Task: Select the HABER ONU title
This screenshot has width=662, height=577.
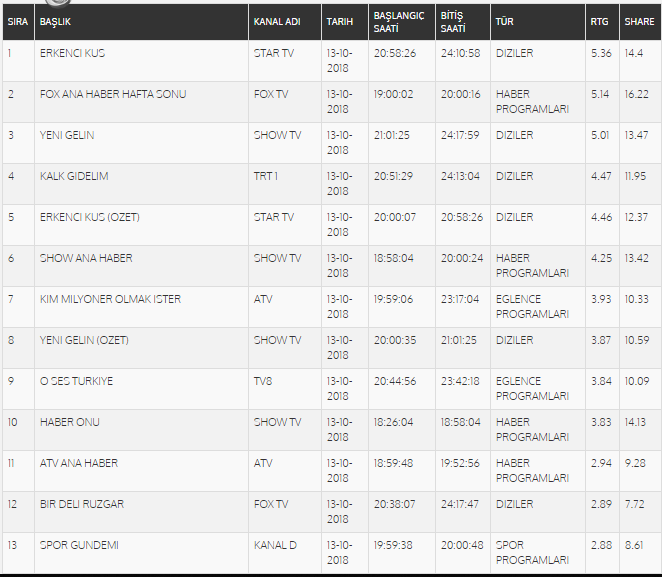Action: (x=70, y=422)
